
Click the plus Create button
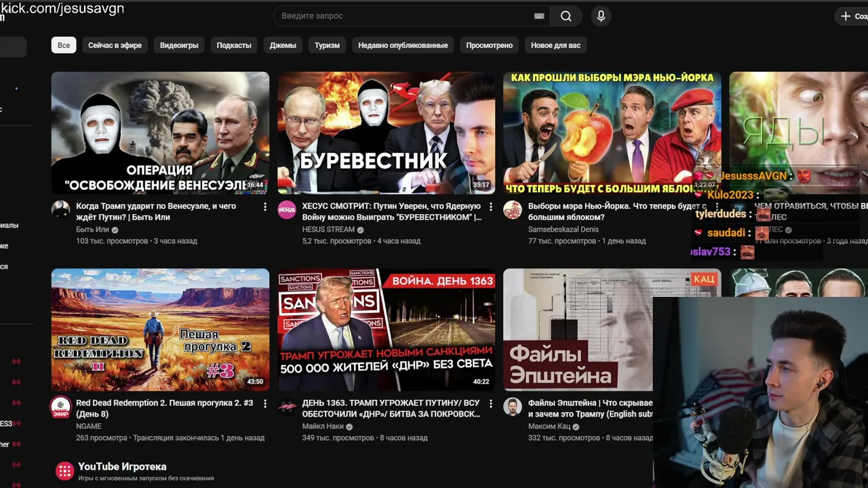click(x=853, y=16)
